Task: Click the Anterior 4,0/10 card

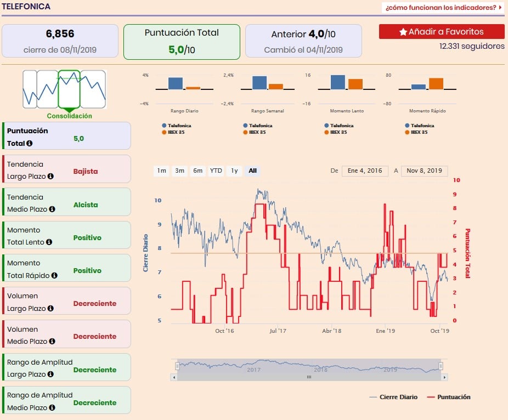Action: pyautogui.click(x=303, y=41)
